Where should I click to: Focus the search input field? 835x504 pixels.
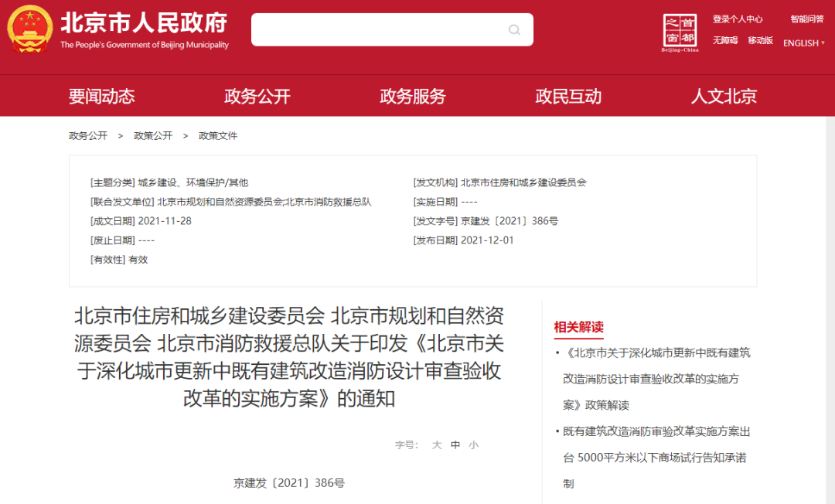tap(392, 30)
